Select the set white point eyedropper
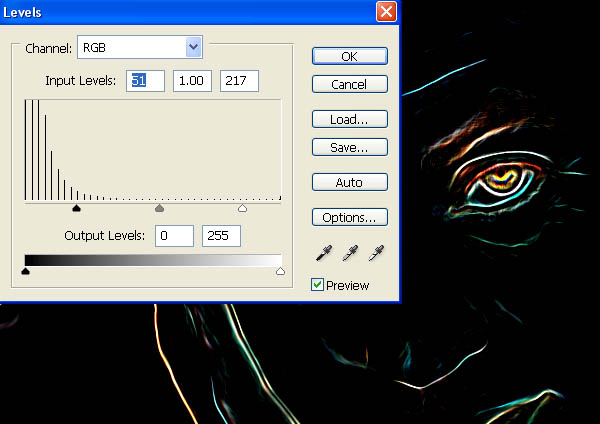Image resolution: width=600 pixels, height=424 pixels. pyautogui.click(x=376, y=253)
